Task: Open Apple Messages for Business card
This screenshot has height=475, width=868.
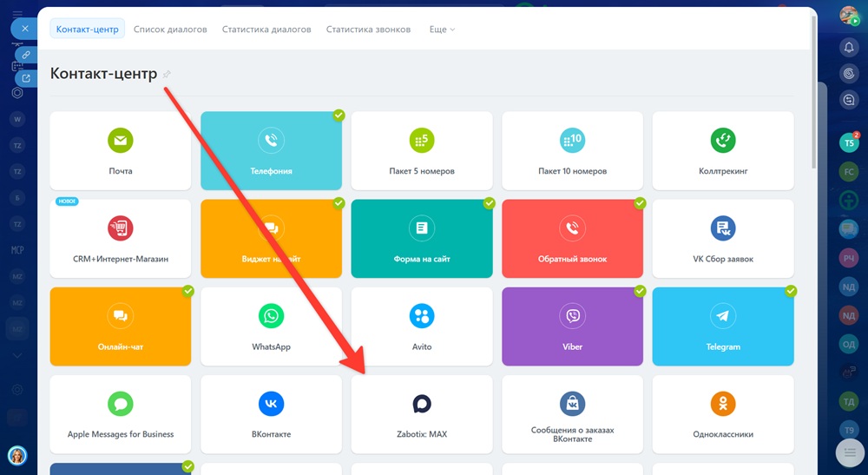Action: tap(120, 415)
